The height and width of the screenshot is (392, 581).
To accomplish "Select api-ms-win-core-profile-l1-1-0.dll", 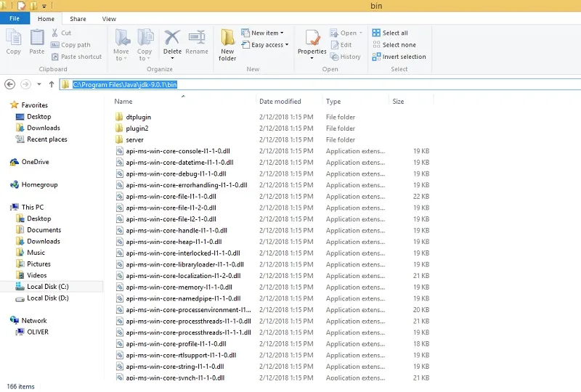I will (x=171, y=344).
